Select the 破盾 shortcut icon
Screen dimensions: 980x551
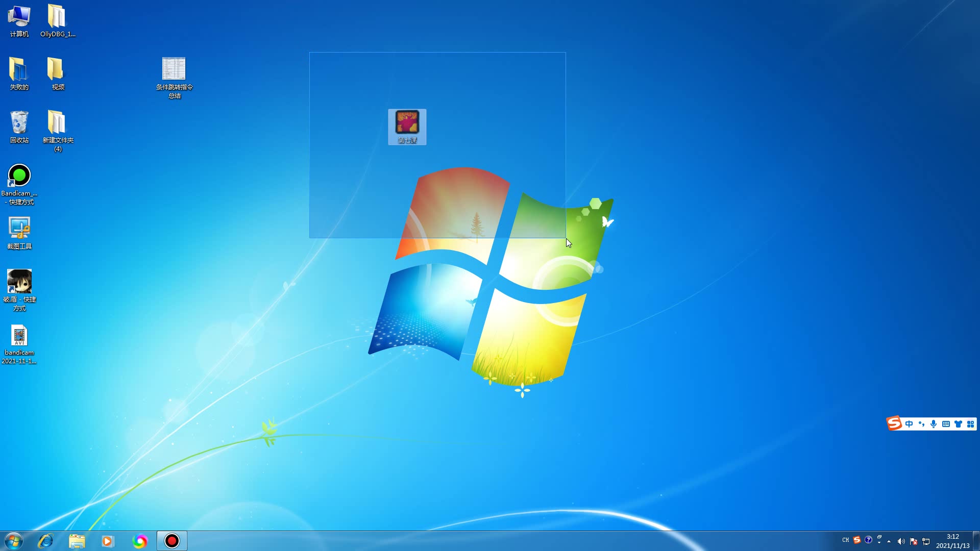[19, 290]
